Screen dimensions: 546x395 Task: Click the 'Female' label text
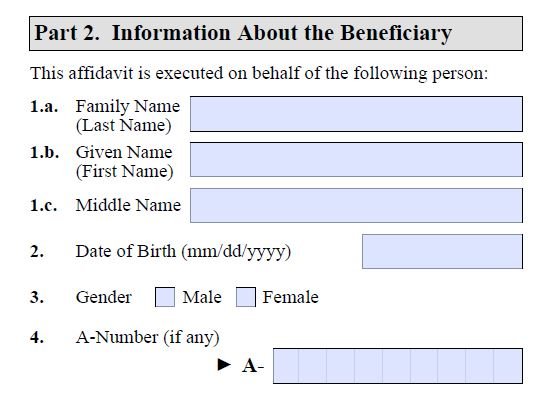click(x=290, y=297)
